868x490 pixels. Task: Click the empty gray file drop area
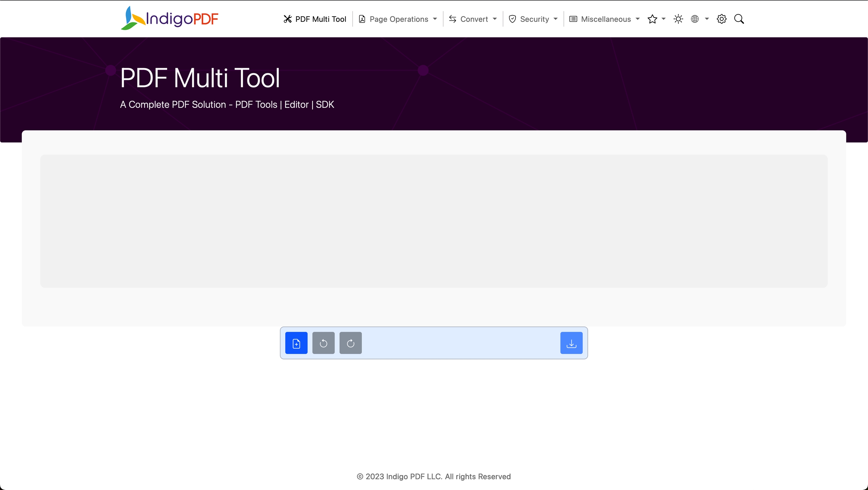click(x=434, y=221)
